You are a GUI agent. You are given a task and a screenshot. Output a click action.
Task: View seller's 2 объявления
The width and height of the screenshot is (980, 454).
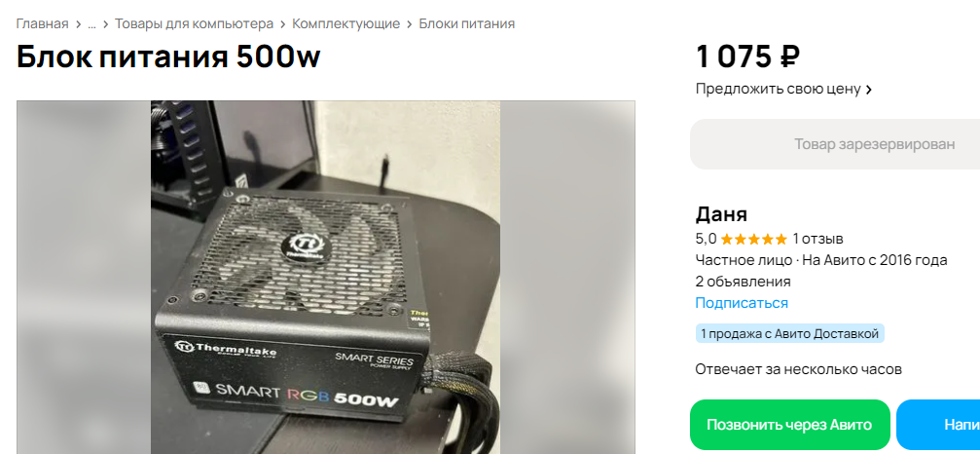pos(744,282)
